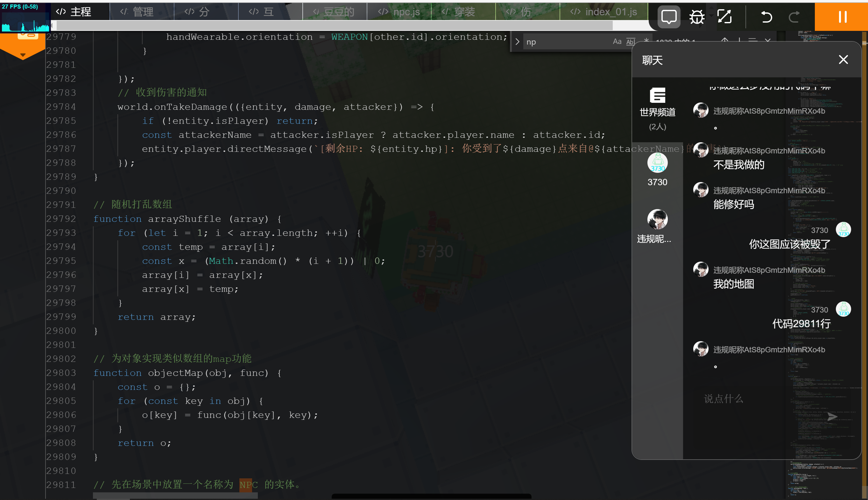Click avatar beside message 不是我做的
The width and height of the screenshot is (868, 500).
coord(701,150)
